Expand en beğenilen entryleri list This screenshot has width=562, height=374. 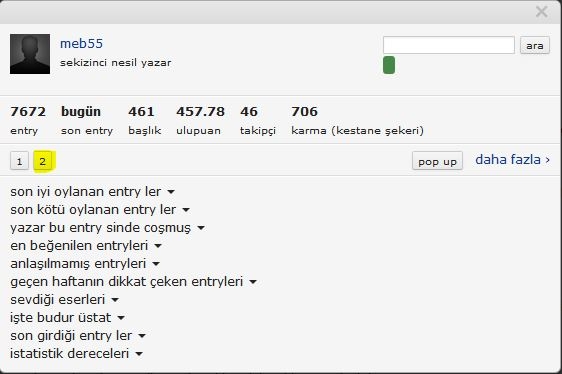tap(86, 245)
